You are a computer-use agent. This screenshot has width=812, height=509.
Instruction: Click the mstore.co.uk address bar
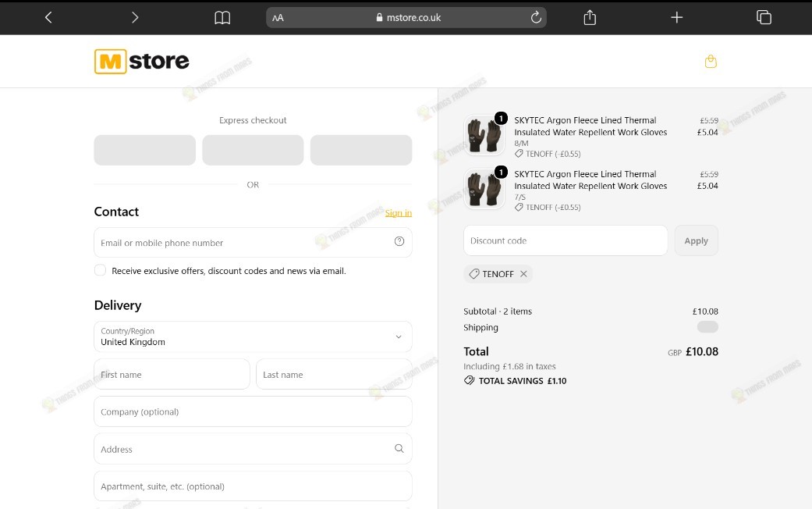pos(406,18)
